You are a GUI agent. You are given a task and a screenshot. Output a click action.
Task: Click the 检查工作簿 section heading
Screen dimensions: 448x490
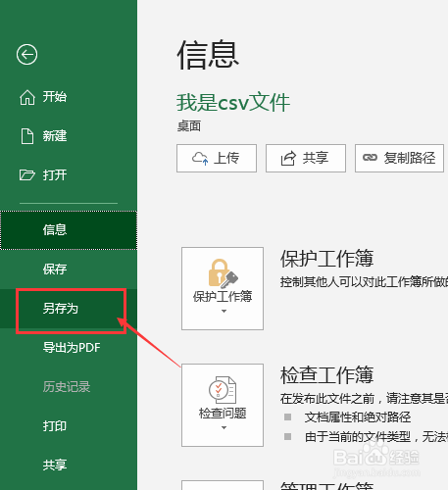(x=326, y=375)
